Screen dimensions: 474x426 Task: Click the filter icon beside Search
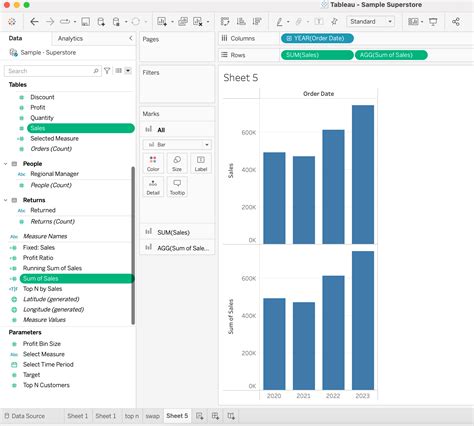point(107,71)
